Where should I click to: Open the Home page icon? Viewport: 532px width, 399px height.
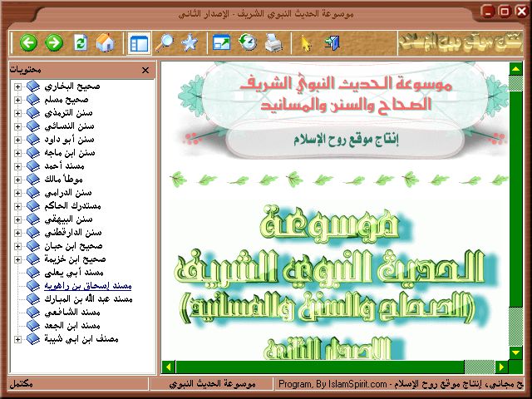pos(106,43)
